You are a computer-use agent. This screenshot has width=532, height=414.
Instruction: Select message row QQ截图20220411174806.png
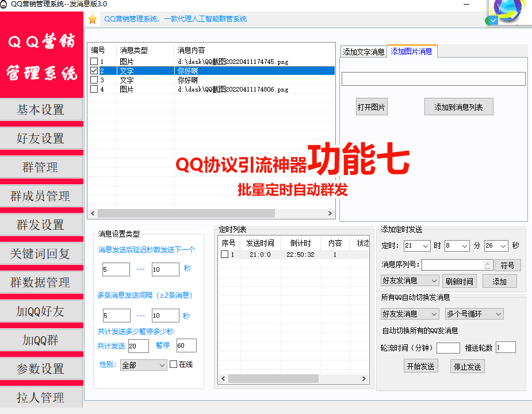pyautogui.click(x=211, y=89)
